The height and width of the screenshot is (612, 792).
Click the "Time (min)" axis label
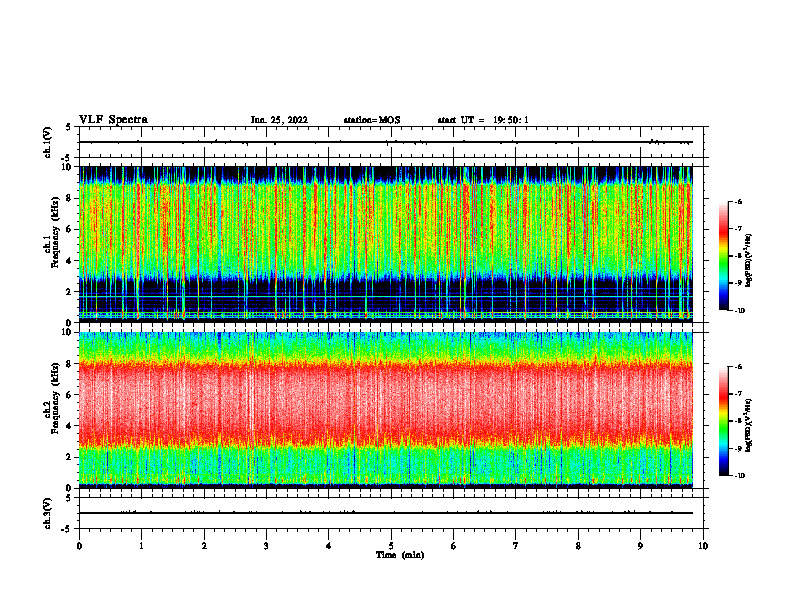[x=400, y=555]
